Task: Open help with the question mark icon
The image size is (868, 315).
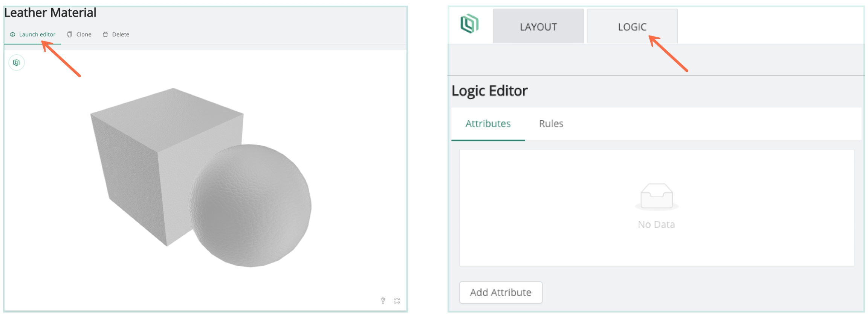Action: [383, 301]
